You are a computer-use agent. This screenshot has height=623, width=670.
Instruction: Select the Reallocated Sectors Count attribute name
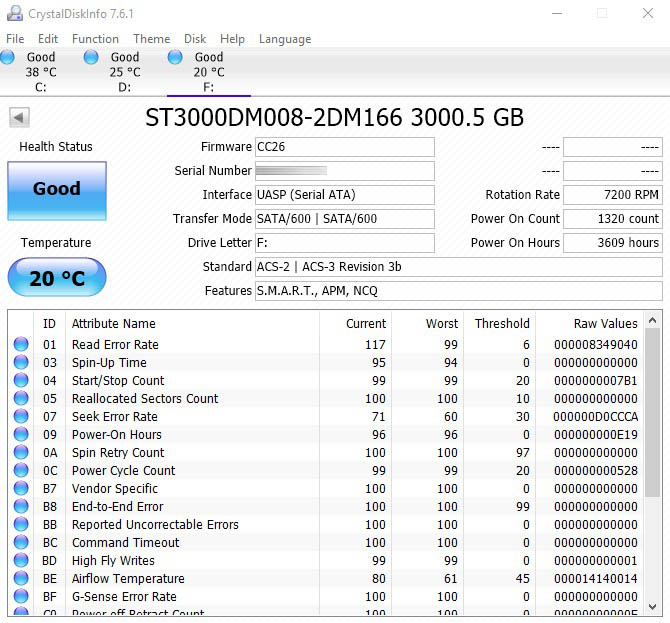click(145, 398)
